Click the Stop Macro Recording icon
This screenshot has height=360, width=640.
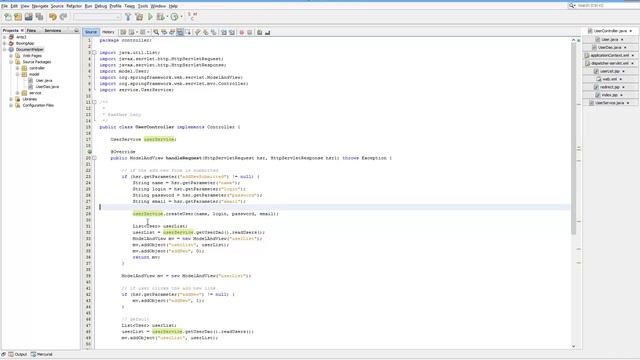coord(250,32)
